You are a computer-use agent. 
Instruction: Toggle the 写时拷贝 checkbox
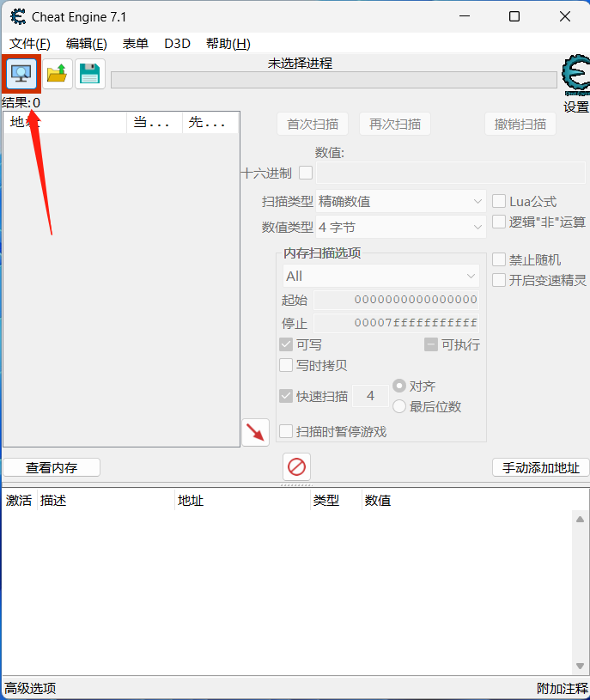click(x=286, y=366)
